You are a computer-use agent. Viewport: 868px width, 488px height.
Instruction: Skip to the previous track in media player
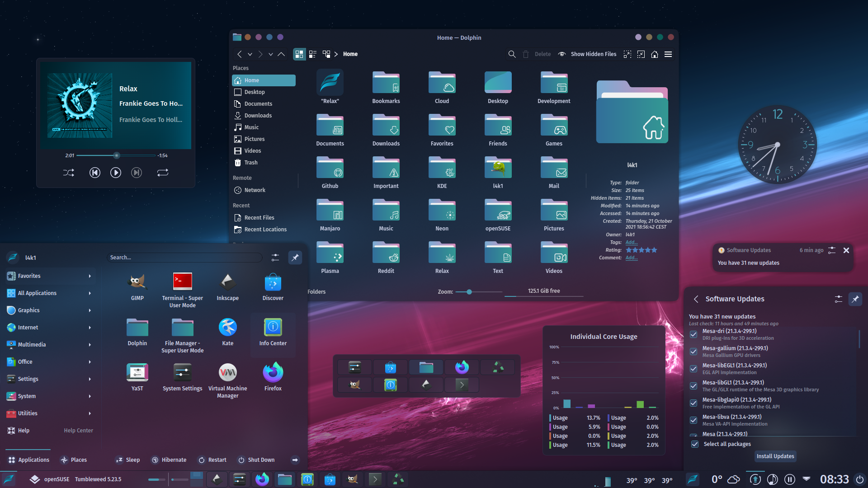[94, 173]
